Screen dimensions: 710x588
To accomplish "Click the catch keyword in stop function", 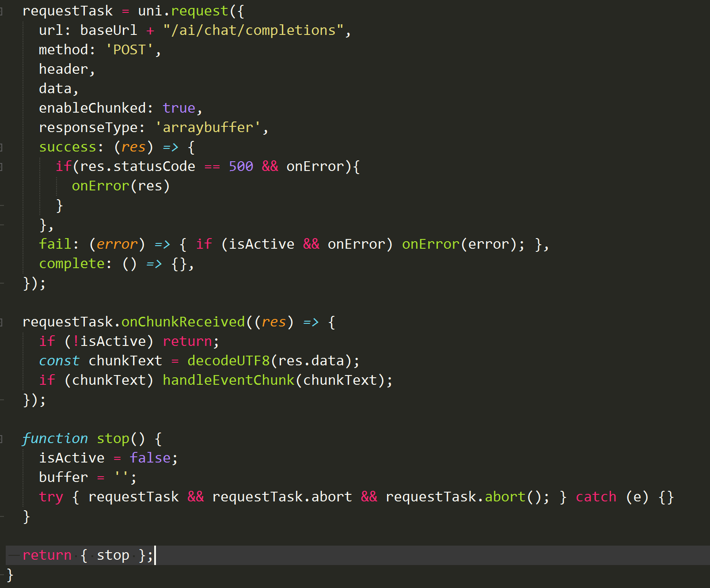I will click(596, 497).
